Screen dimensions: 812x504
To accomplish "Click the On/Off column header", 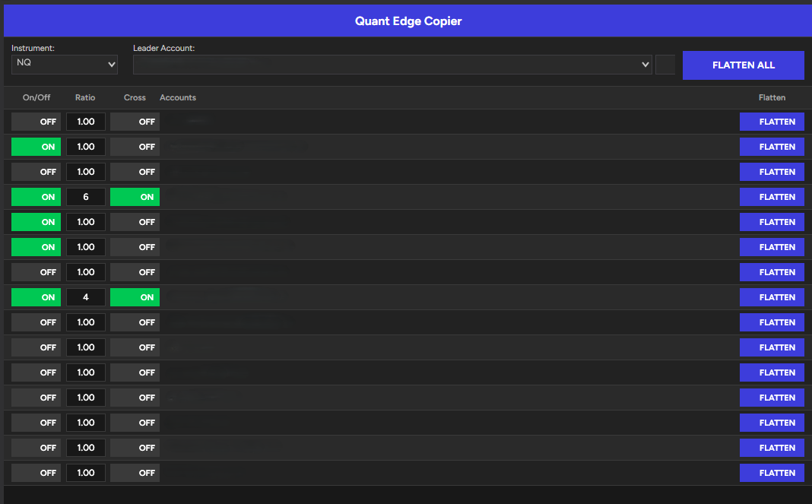I will click(x=36, y=97).
